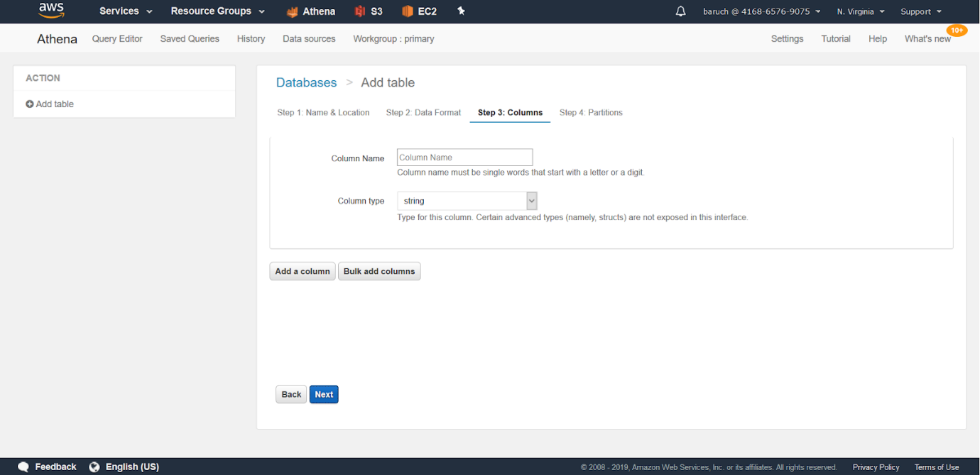Switch to Step 1: Name & Location
The width and height of the screenshot is (980, 475).
tap(323, 112)
